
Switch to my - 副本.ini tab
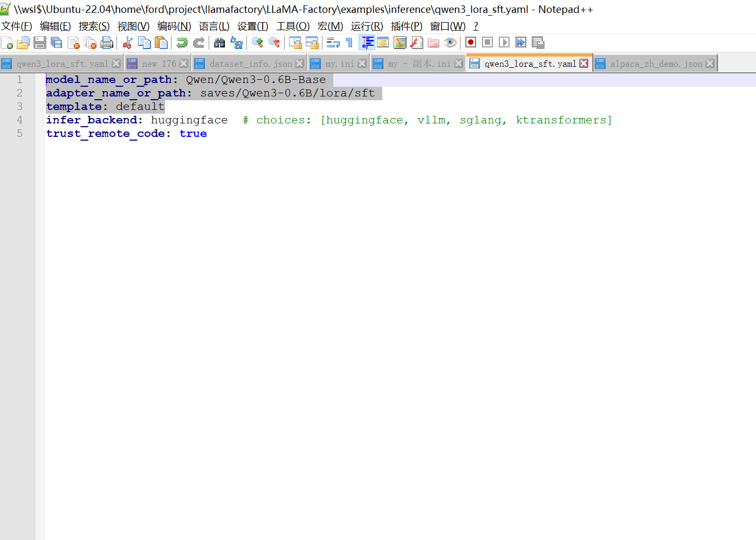419,64
